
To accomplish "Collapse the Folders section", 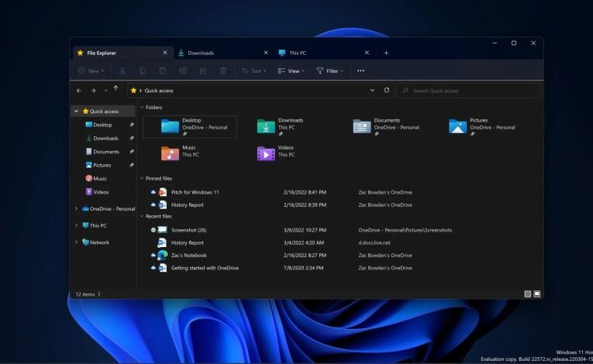I will (x=142, y=108).
